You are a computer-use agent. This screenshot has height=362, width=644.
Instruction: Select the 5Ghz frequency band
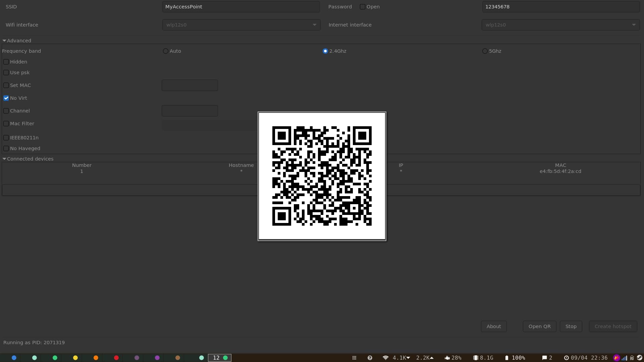(x=485, y=51)
